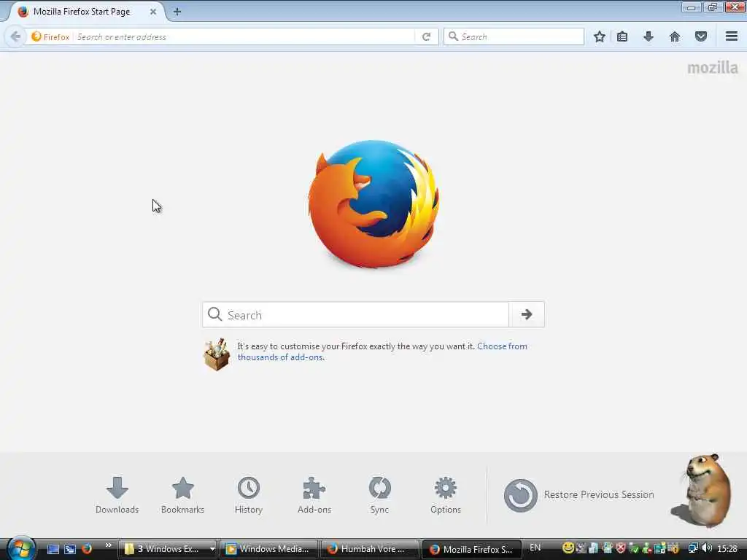Switch to Windows Media taskbar button
The image size is (747, 560).
[268, 549]
